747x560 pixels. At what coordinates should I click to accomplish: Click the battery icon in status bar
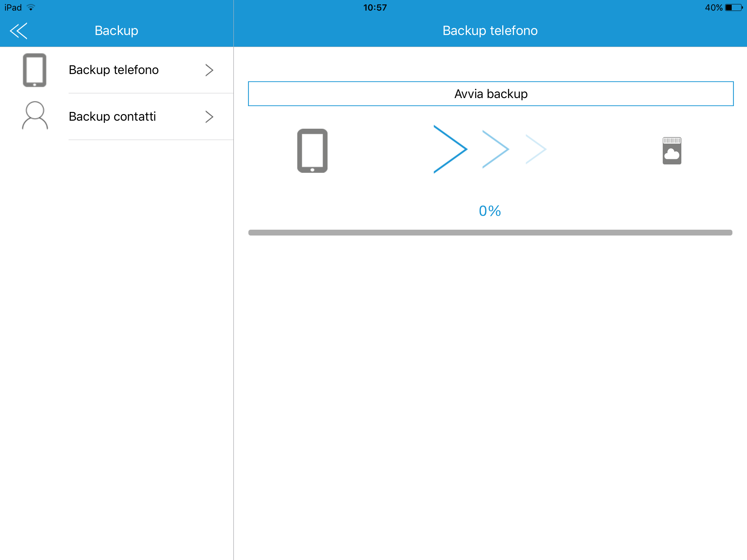[734, 7]
